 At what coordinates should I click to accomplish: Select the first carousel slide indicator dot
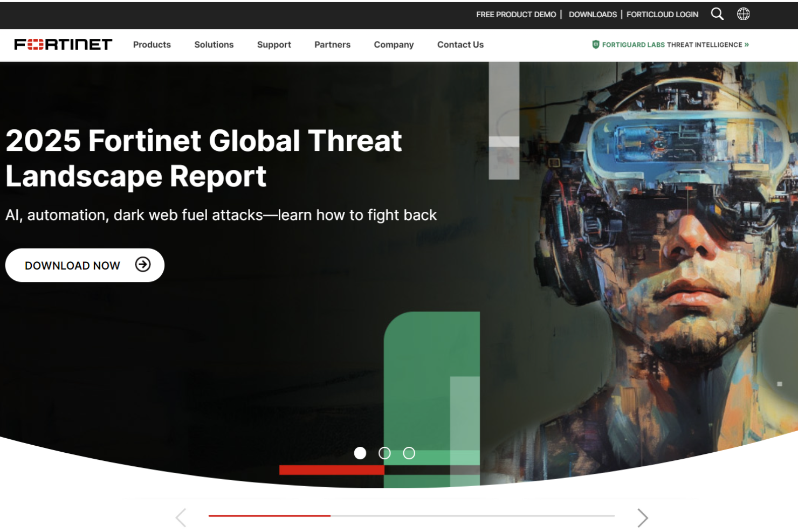(360, 453)
